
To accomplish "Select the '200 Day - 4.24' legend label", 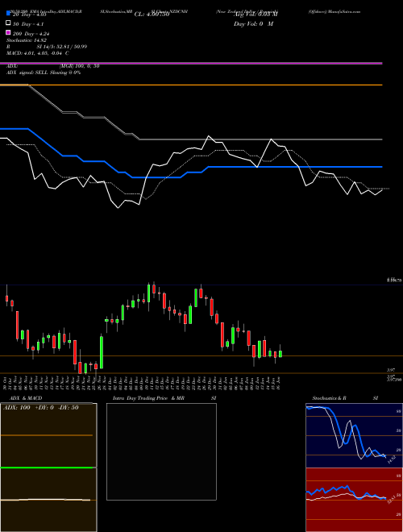I will [x=31, y=34].
